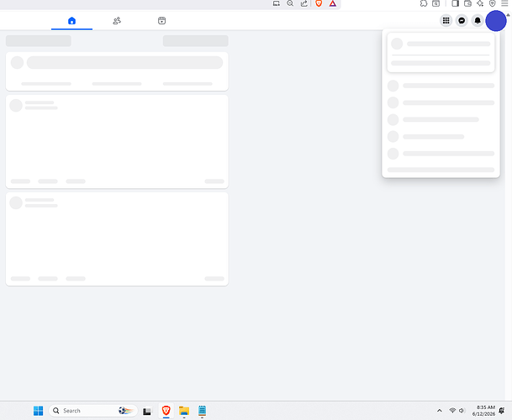
Task: Open Messenger chats
Action: pos(462,20)
